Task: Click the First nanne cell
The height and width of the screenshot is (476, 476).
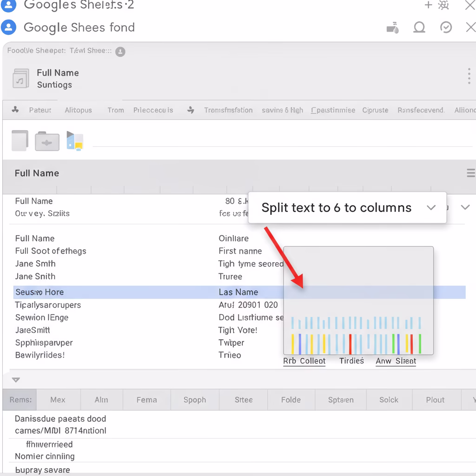Action: point(240,251)
